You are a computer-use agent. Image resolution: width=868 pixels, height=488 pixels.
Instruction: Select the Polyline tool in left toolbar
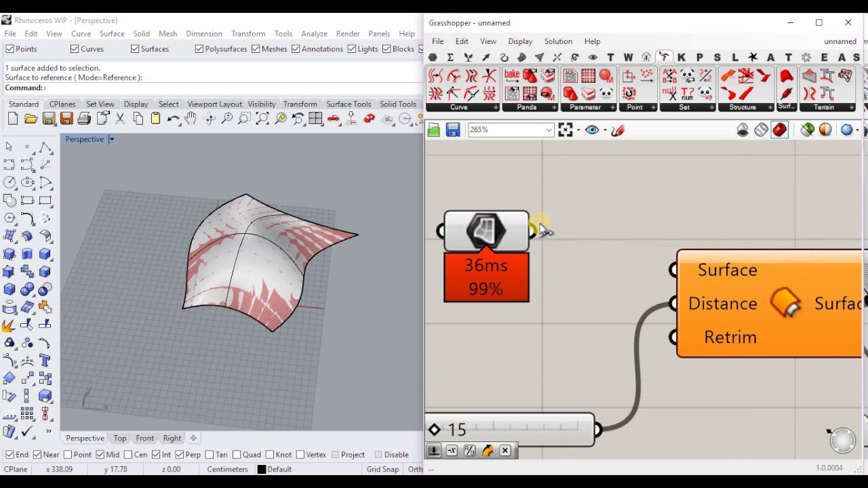click(x=45, y=147)
